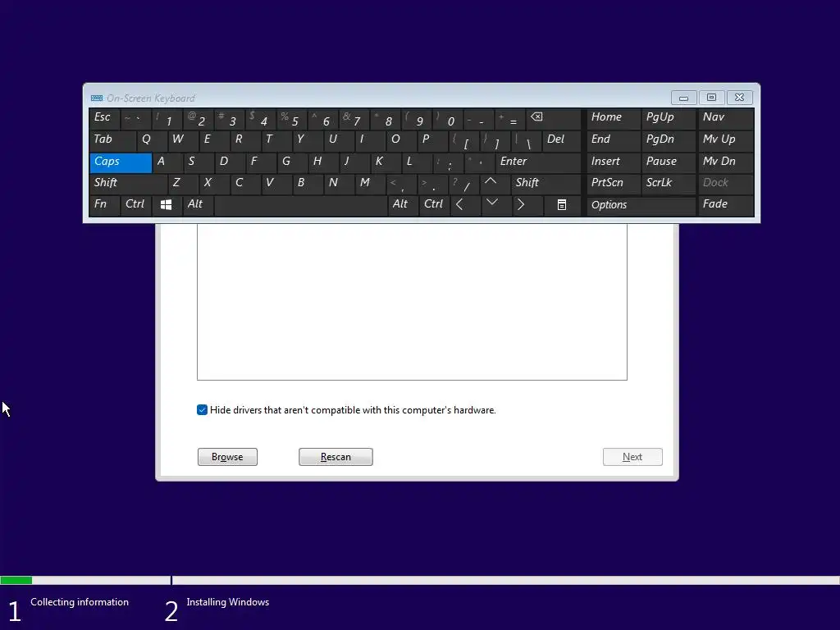The image size is (840, 630).
Task: Click the context menu key icon
Action: [x=562, y=205]
